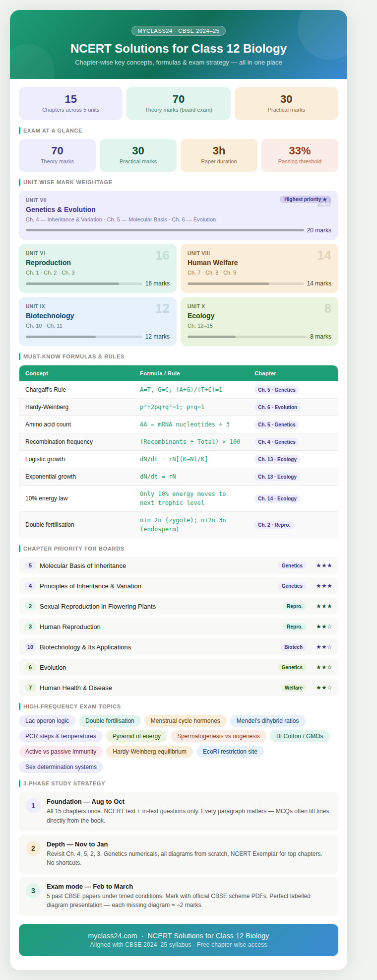Click the Genetics & Evolution 20 marks progress bar

click(x=165, y=230)
